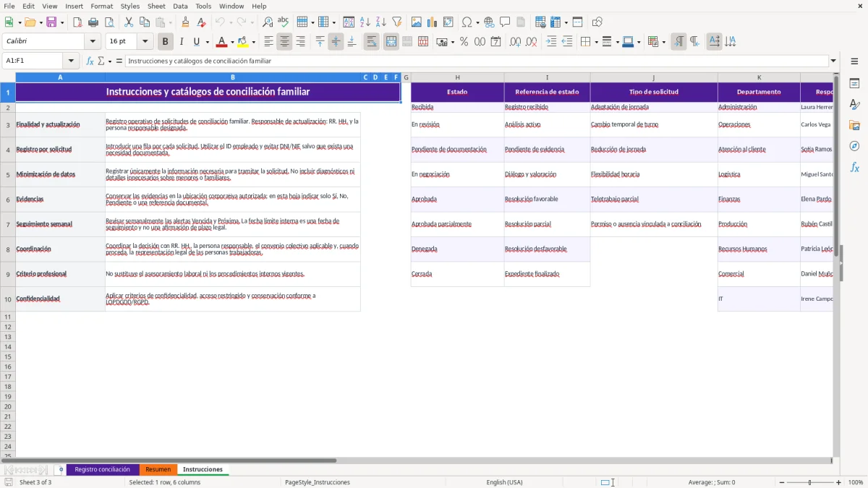Open the background color dropdown arrow

tap(253, 42)
